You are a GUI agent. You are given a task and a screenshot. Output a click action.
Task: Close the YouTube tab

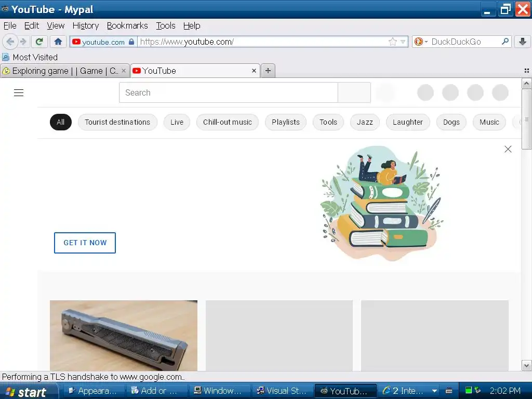click(254, 71)
